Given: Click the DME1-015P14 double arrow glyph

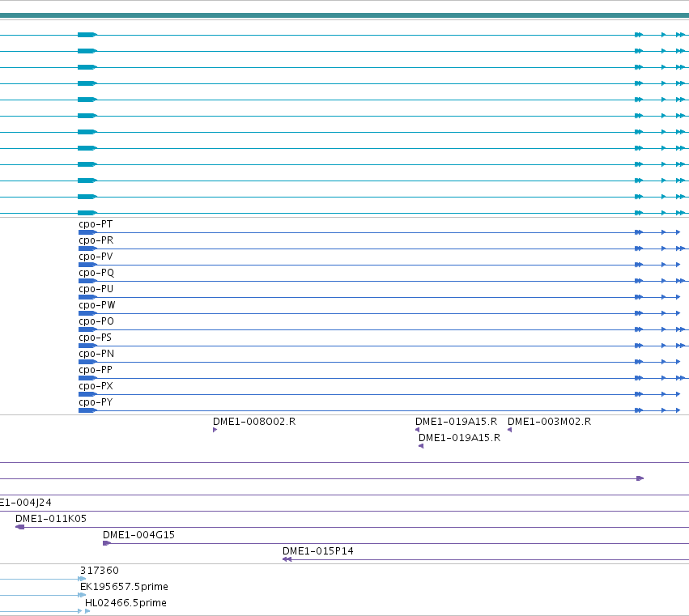Looking at the screenshot, I should pyautogui.click(x=287, y=559).
